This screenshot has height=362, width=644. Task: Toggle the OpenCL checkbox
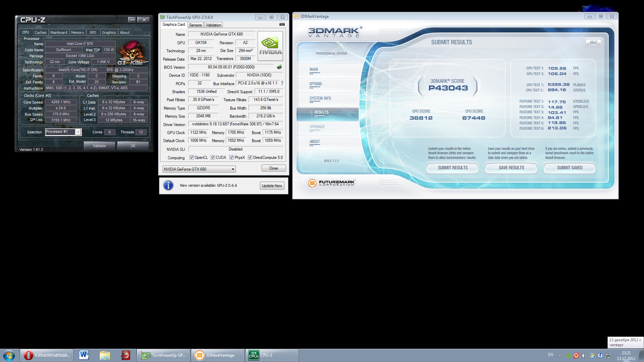[192, 158]
